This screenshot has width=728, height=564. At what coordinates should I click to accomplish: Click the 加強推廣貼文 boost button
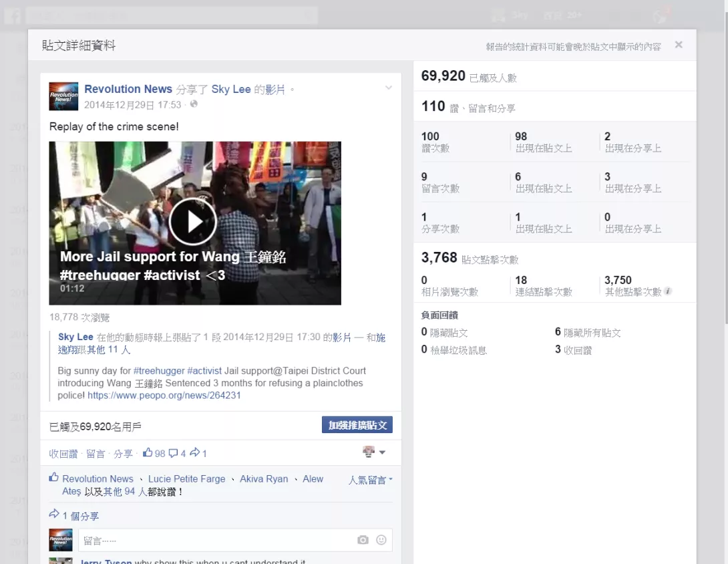(x=357, y=424)
